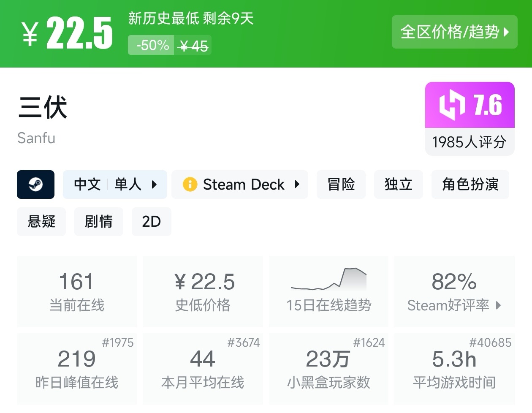
Task: Click the yellow Steam Deck info icon
Action: (x=190, y=185)
